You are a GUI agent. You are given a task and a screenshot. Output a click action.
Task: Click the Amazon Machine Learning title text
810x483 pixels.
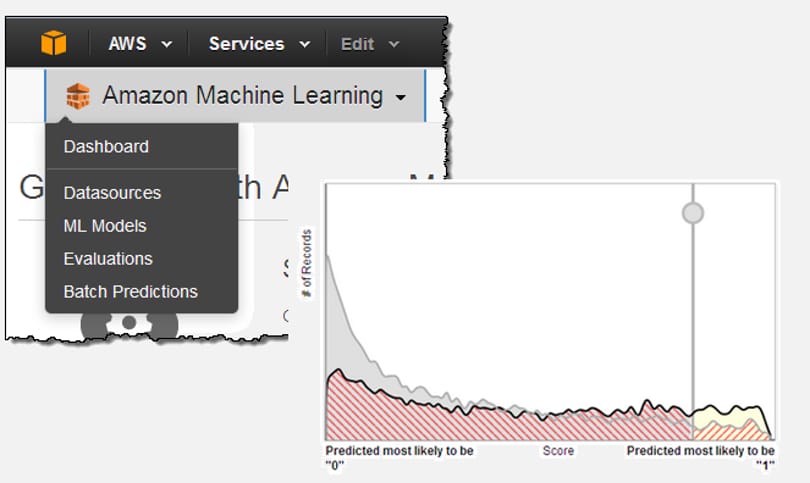(x=243, y=96)
